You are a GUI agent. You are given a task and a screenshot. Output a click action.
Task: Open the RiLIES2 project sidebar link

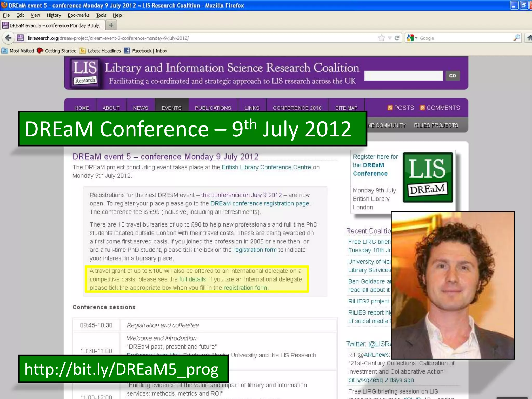(x=369, y=301)
